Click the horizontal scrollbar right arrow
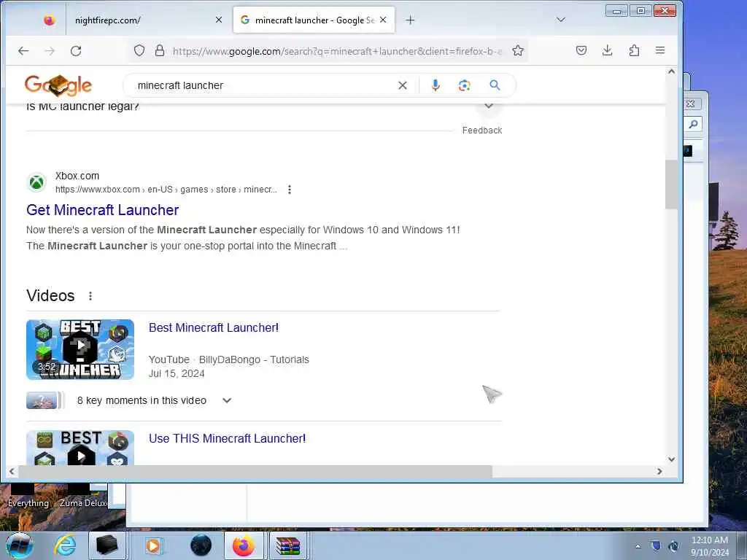747x560 pixels. pyautogui.click(x=659, y=472)
